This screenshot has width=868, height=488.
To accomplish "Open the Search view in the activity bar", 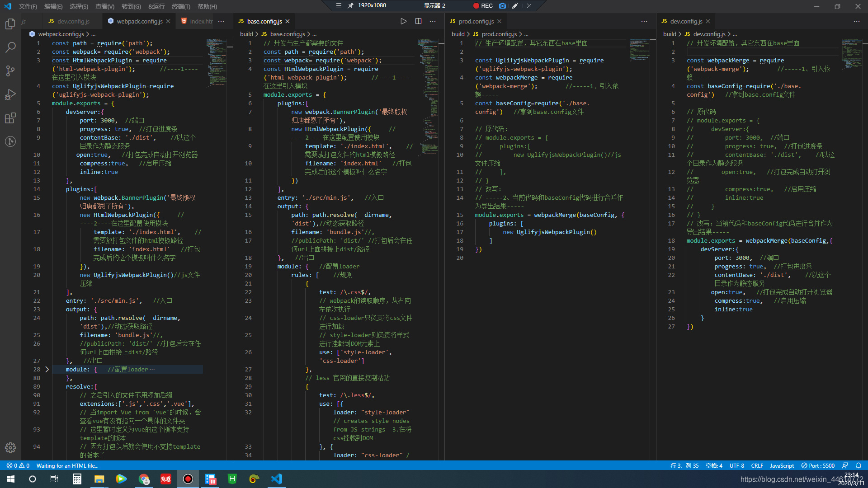I will coord(10,47).
